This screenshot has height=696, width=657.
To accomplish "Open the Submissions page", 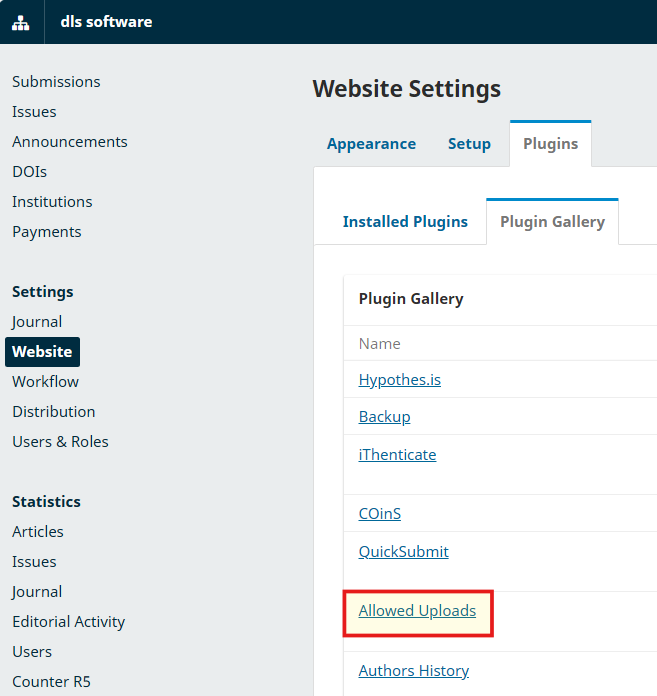I will 56,82.
